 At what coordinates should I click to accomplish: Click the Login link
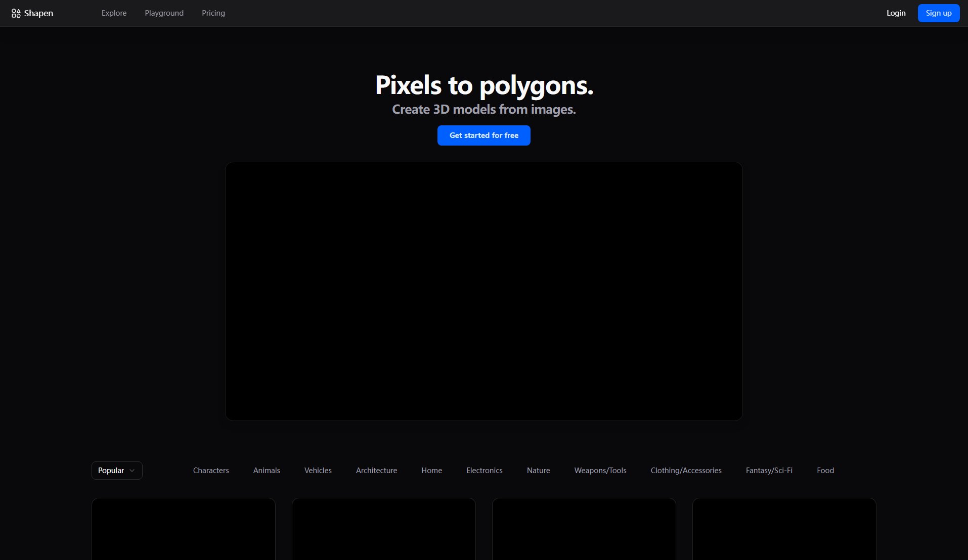click(x=896, y=13)
